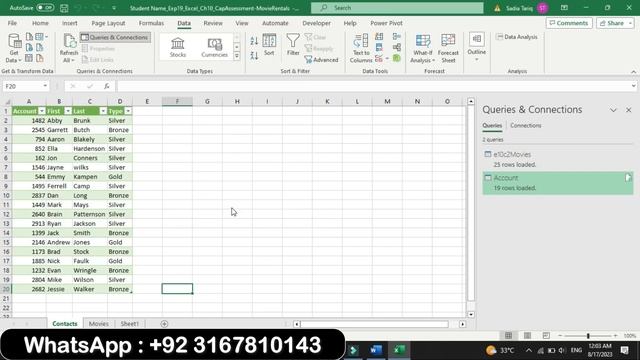
Task: Switch to the Formulas tab
Action: (x=151, y=23)
